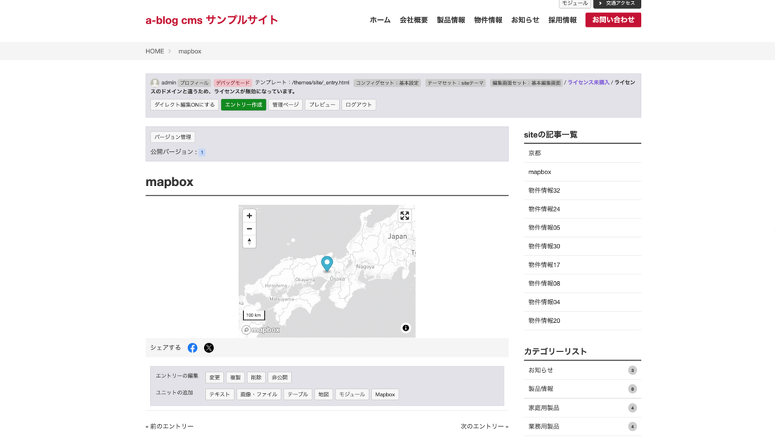Open バージョン管理 version management

(173, 137)
